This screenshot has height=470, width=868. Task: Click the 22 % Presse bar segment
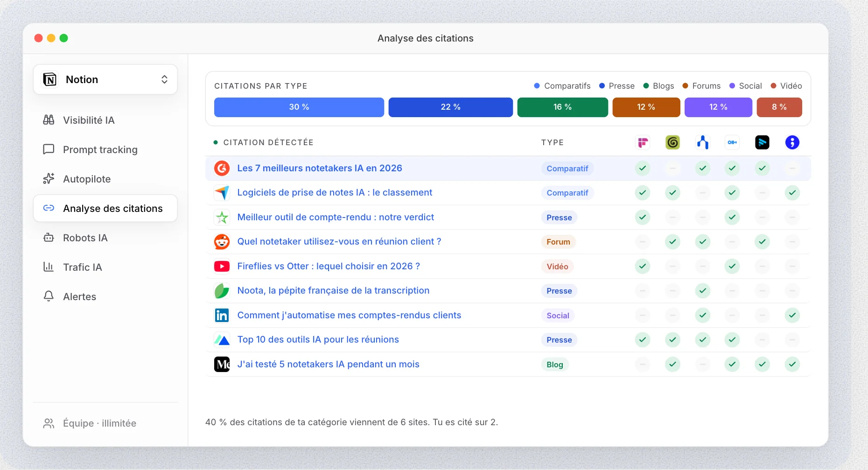point(451,107)
